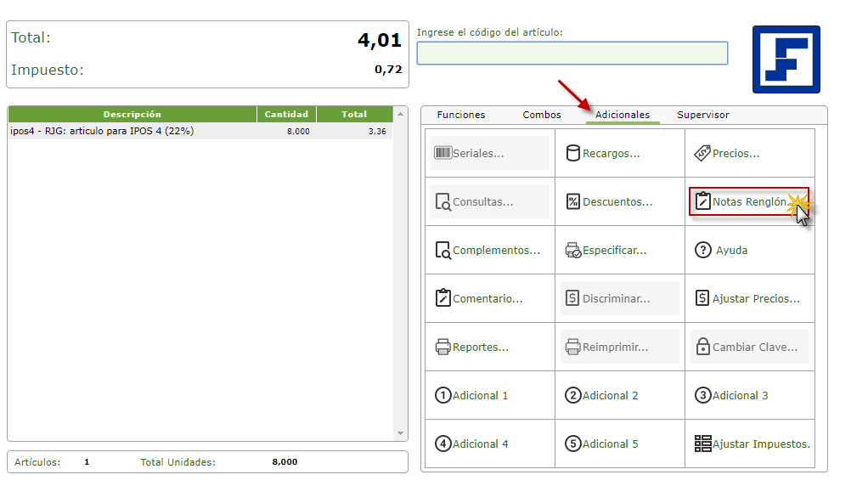Select the ipos4 - RJG article row
The width and height of the screenshot is (868, 503).
[x=200, y=132]
